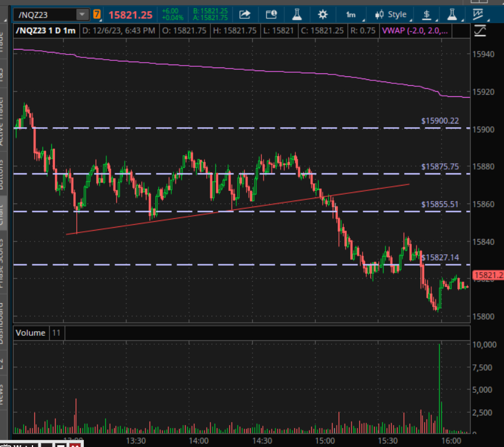This screenshot has width=504, height=447.
Task: Click the share chart arrow icon
Action: click(x=245, y=14)
